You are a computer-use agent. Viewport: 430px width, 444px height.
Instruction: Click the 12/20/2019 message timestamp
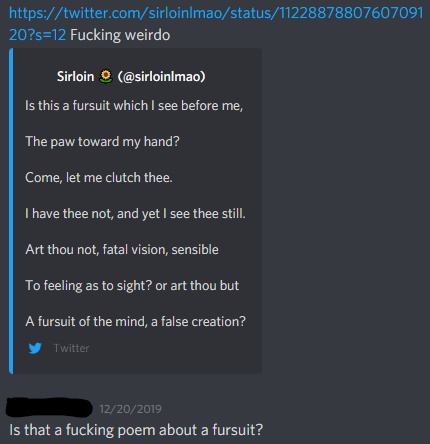[130, 409]
